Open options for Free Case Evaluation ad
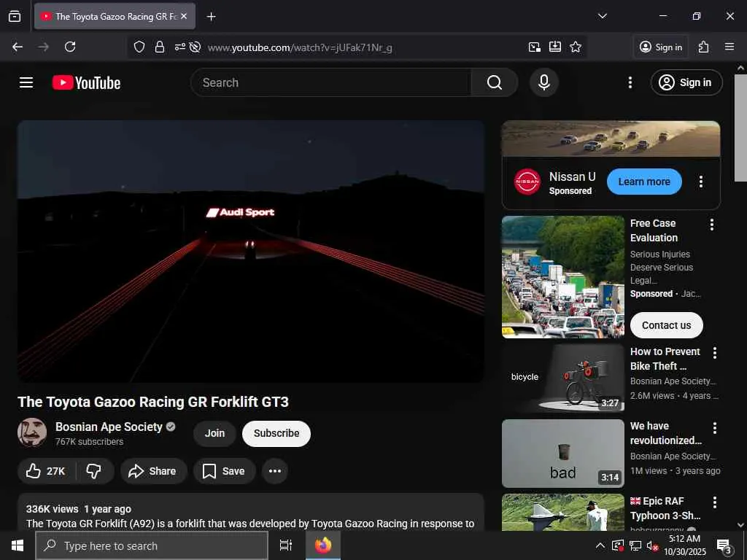This screenshot has height=560, width=747. tap(712, 225)
